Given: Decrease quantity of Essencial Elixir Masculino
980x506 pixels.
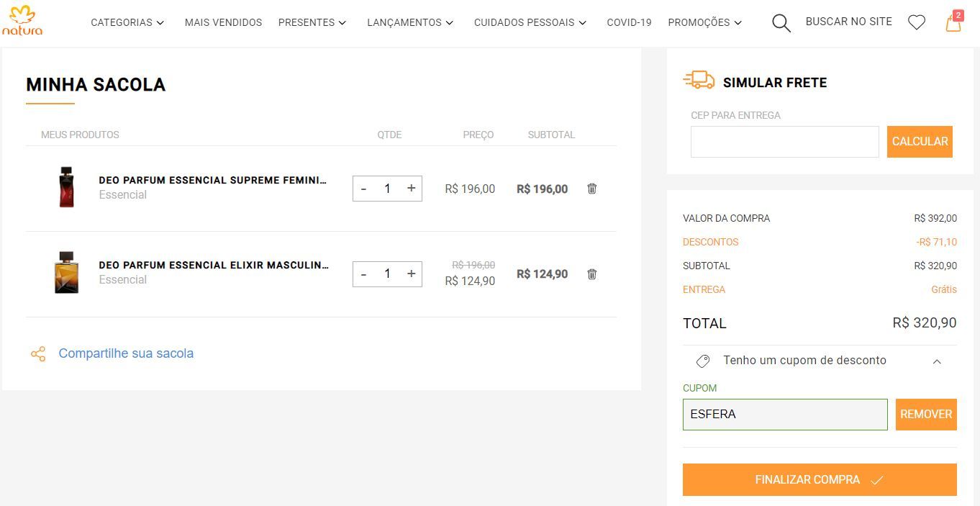Looking at the screenshot, I should pos(363,274).
